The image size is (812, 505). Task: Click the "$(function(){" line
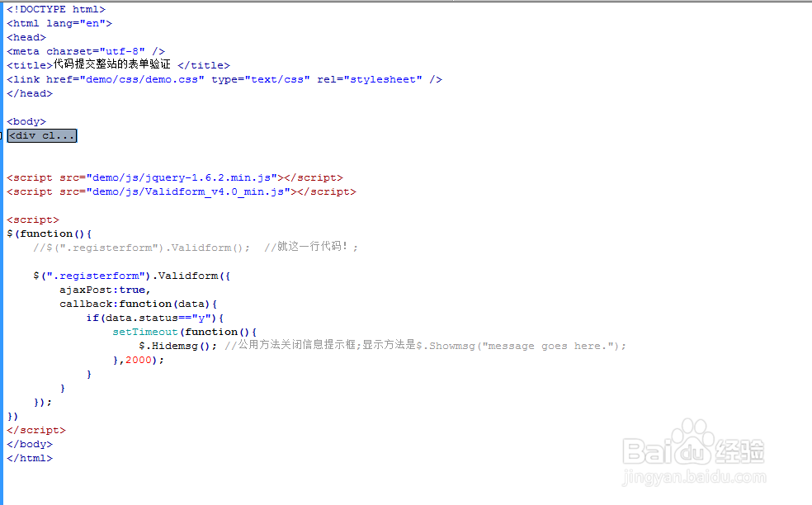coord(50,234)
